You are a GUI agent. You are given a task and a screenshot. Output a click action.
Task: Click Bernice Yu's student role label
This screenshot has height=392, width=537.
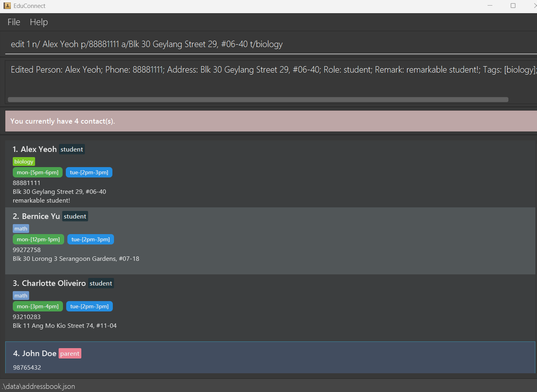tap(75, 217)
